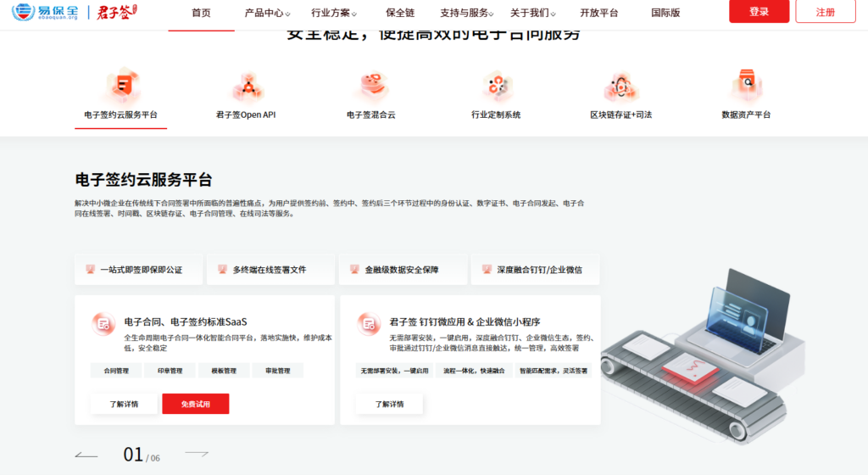The image size is (868, 475).
Task: Switch to 电子签约云服务平台 tab label
Action: pos(120,115)
